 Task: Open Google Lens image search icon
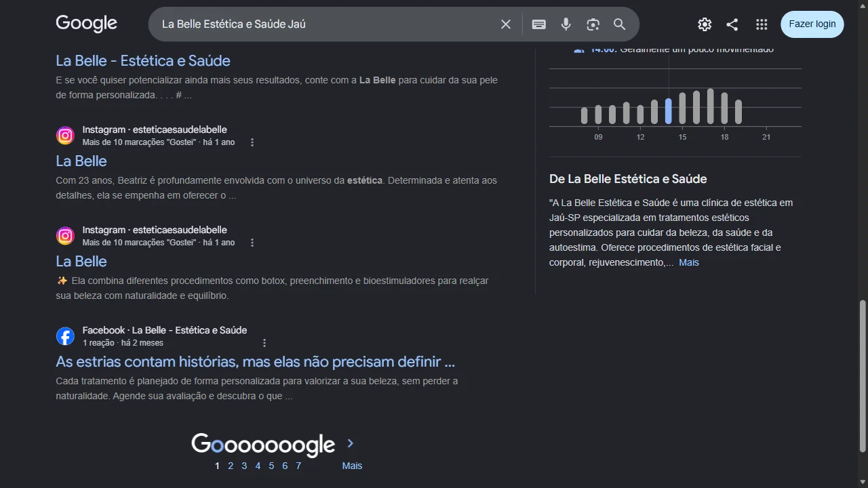point(593,24)
